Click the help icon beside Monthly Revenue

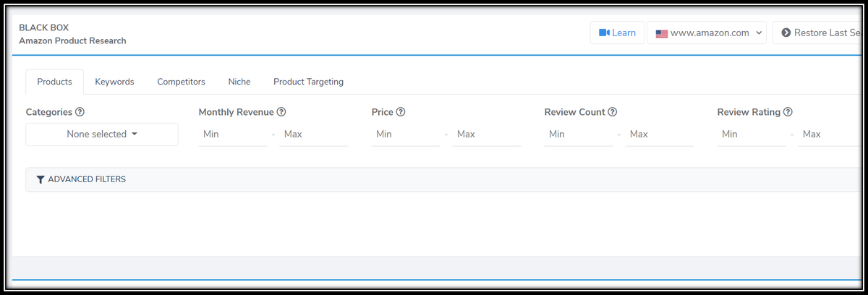coord(281,112)
